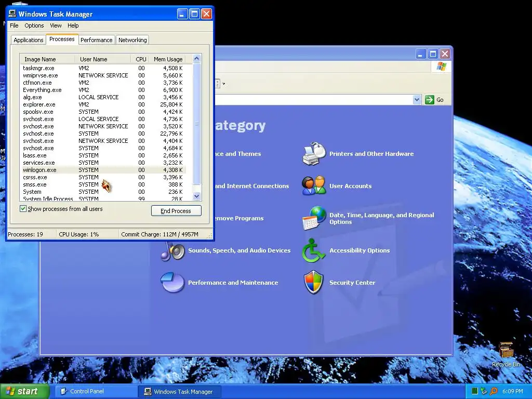Select the explorer.exe process row
Screen dimensions: 532x399
pyautogui.click(x=103, y=104)
